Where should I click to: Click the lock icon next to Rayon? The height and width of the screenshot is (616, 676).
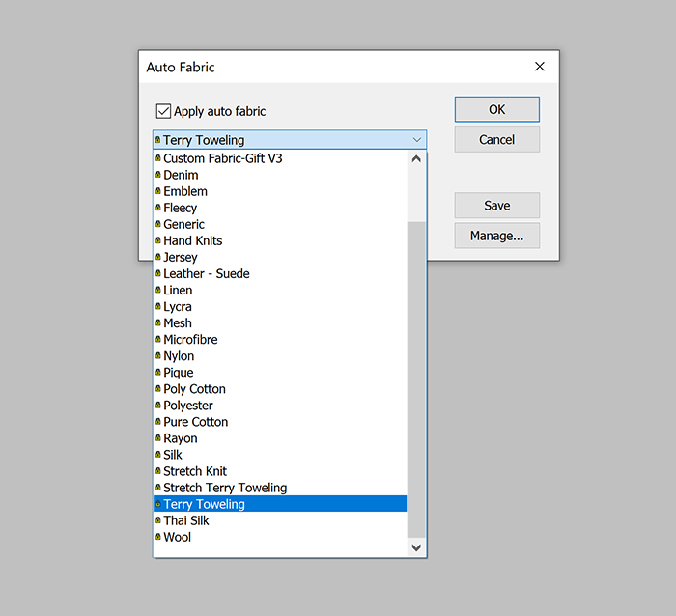[x=158, y=438]
